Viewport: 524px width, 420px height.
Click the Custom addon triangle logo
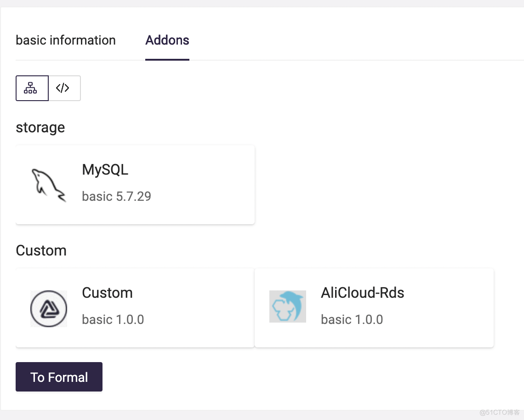pos(49,308)
